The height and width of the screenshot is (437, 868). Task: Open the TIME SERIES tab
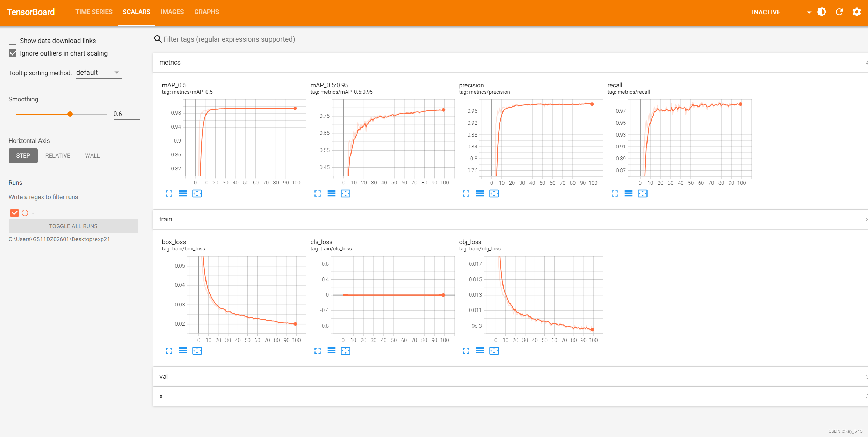pyautogui.click(x=94, y=12)
